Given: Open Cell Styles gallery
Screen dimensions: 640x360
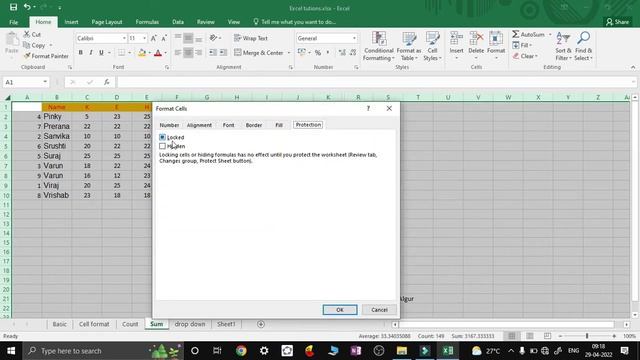Looking at the screenshot, I should [432, 46].
